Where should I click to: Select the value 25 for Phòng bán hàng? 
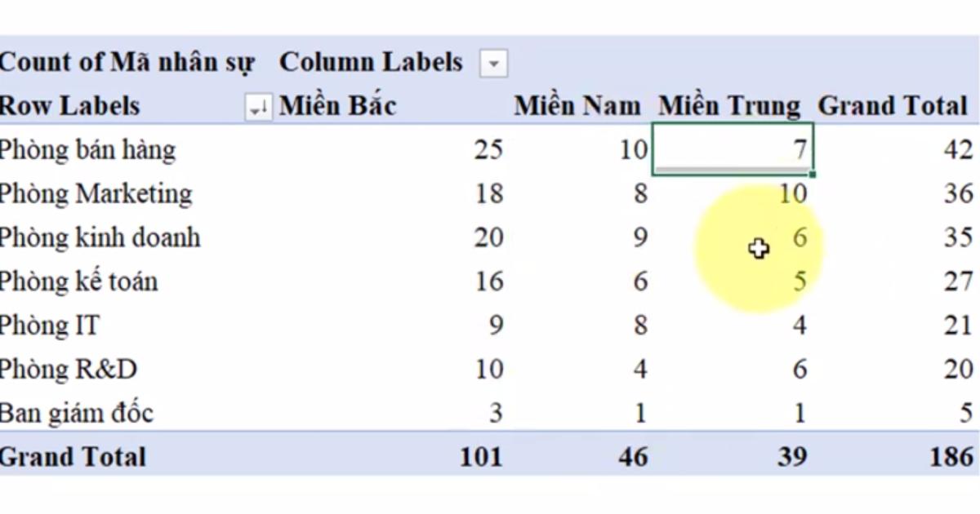(x=488, y=149)
